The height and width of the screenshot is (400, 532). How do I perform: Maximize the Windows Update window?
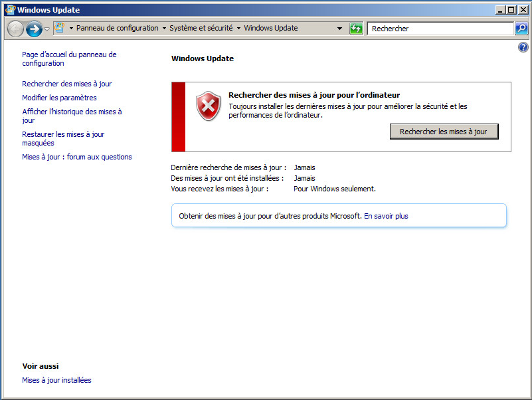tap(511, 10)
